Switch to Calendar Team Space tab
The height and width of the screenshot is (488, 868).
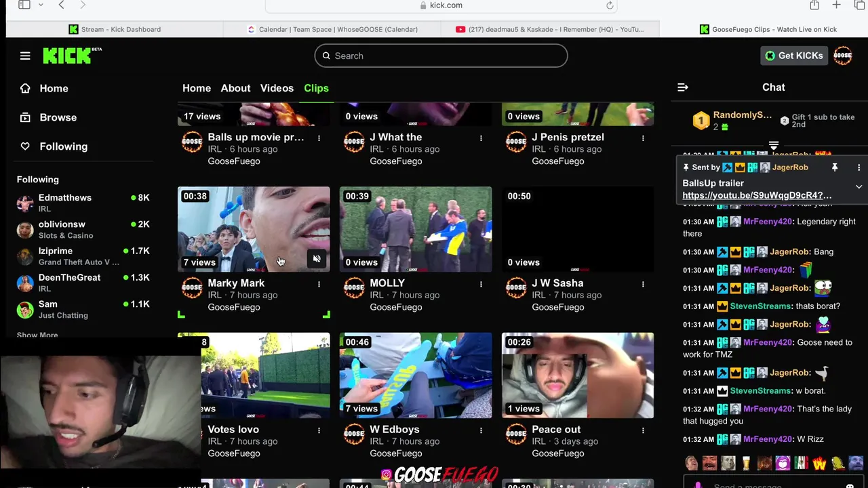coord(332,29)
